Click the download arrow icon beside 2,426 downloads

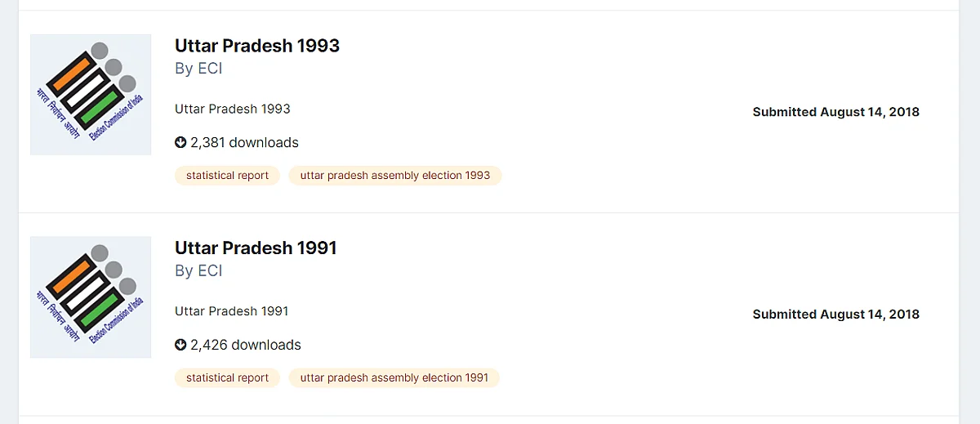pyautogui.click(x=180, y=345)
